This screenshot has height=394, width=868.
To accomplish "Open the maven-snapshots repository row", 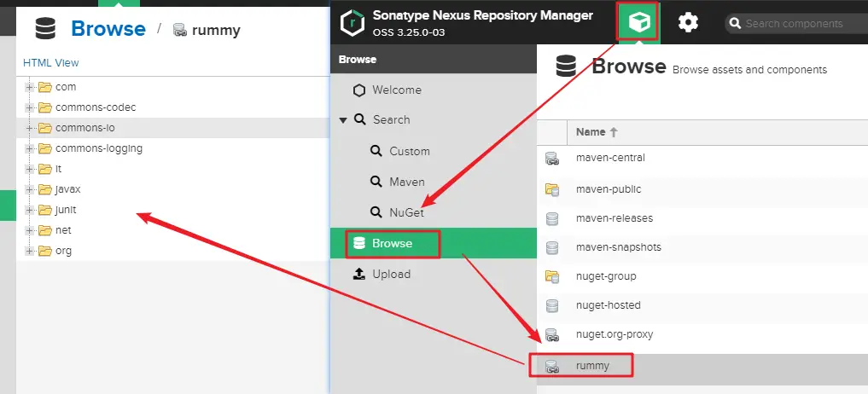I will click(702, 247).
